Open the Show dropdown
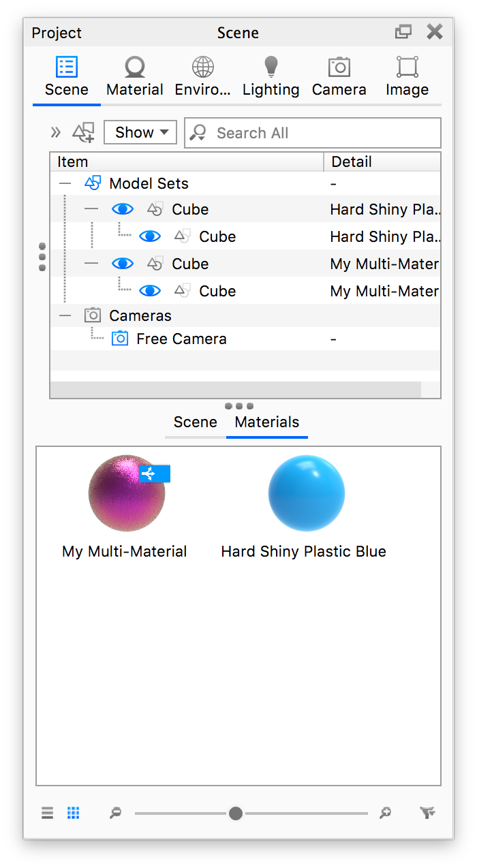This screenshot has width=477, height=868. [140, 131]
